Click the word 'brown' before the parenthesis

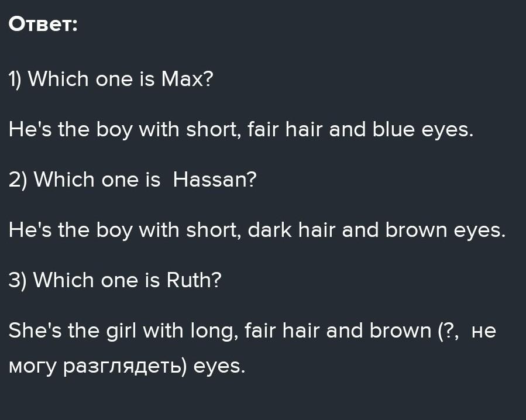(400, 331)
